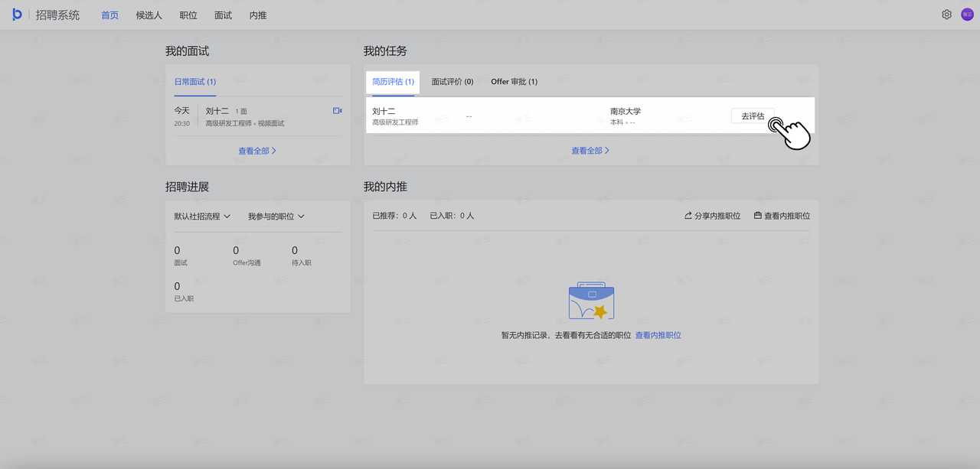Open the 候选人 menu in top navigation
This screenshot has height=469, width=980.
point(149,15)
